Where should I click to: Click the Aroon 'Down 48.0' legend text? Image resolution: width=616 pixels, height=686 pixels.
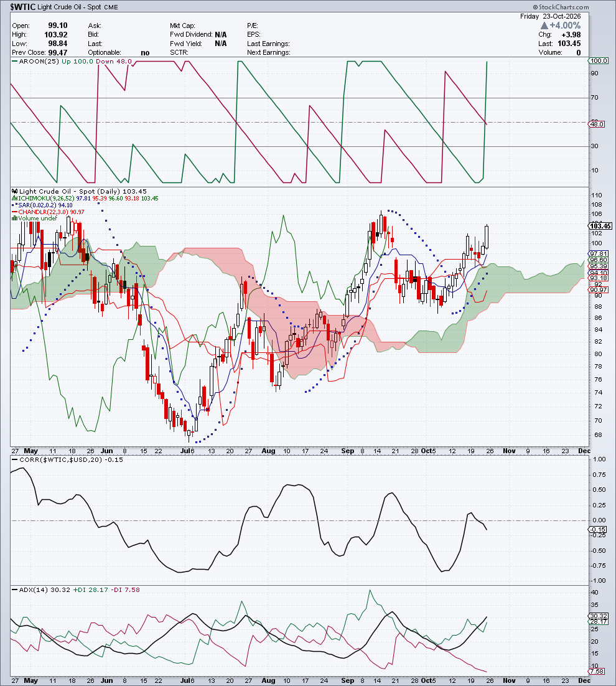114,61
